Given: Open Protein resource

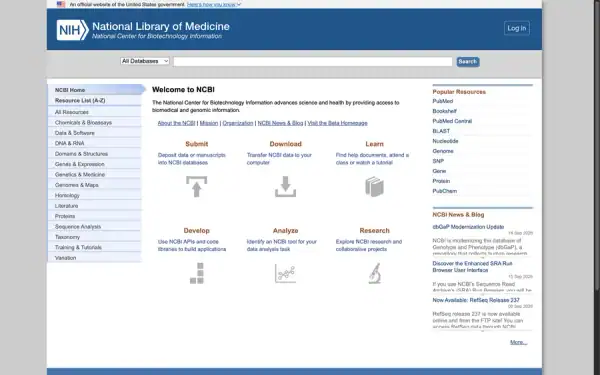Looking at the screenshot, I should 441,181.
